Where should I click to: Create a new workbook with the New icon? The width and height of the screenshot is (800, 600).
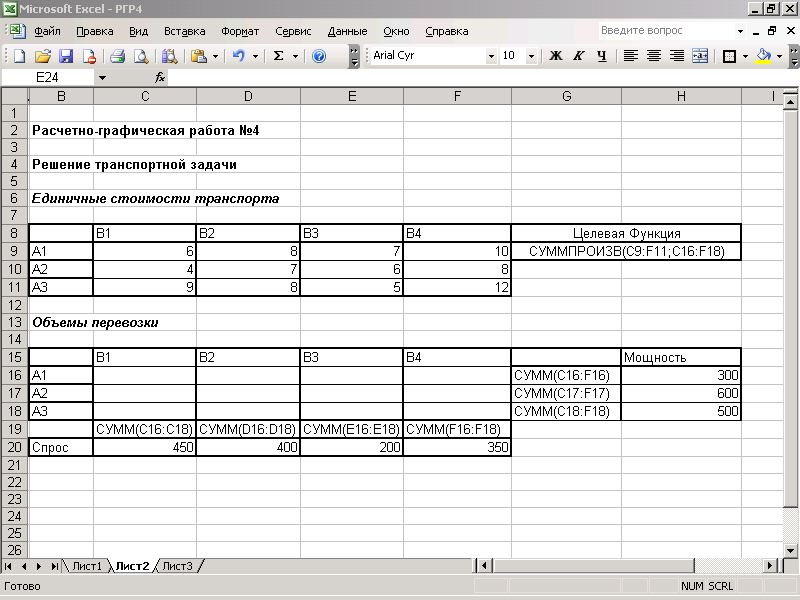(19, 56)
